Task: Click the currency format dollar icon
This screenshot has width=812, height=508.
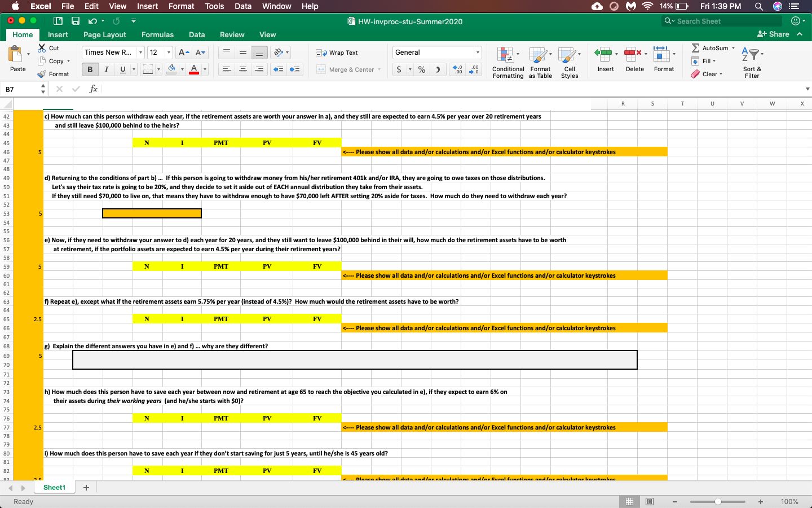Action: click(401, 70)
